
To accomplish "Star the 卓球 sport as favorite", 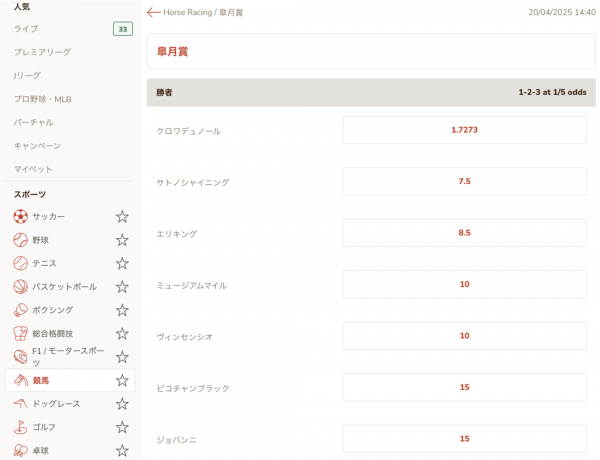I will pos(122,450).
